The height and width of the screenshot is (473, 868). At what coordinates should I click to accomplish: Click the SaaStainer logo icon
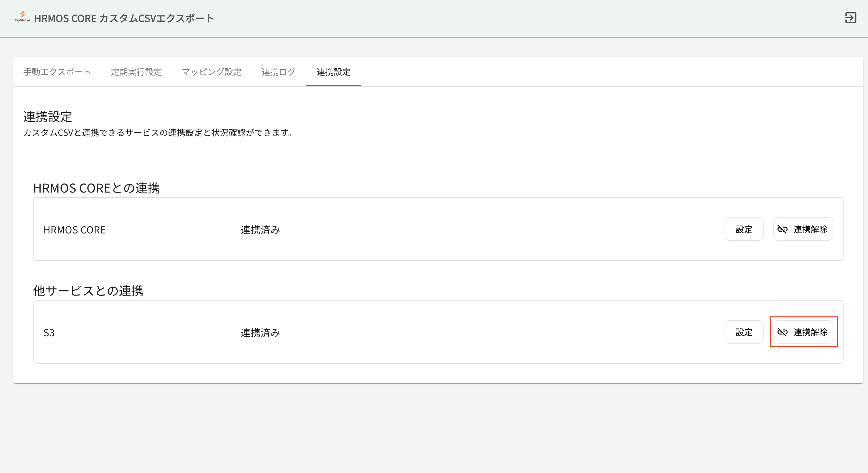[22, 16]
